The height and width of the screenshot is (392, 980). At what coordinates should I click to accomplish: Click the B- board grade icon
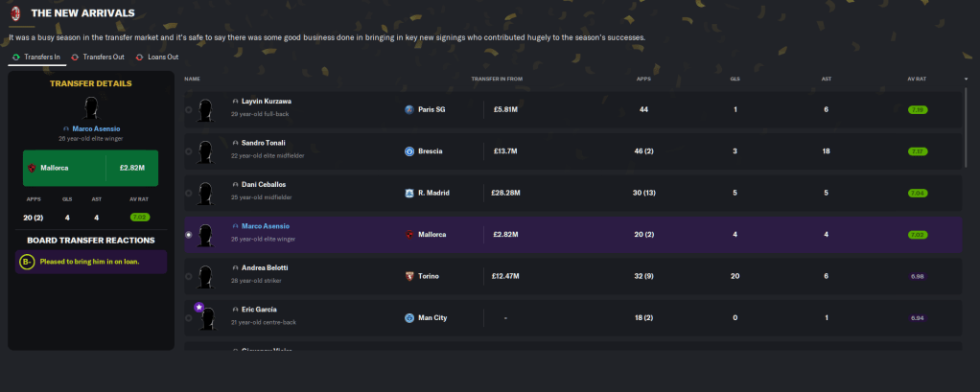point(27,262)
